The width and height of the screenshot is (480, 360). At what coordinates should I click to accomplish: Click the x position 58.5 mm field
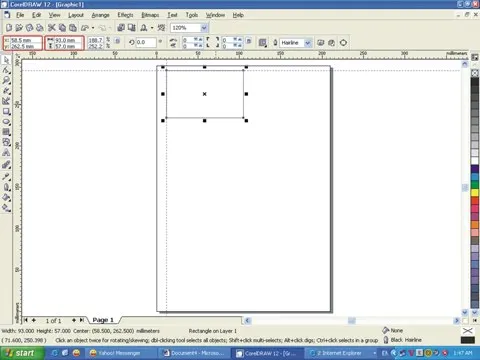tap(26, 40)
